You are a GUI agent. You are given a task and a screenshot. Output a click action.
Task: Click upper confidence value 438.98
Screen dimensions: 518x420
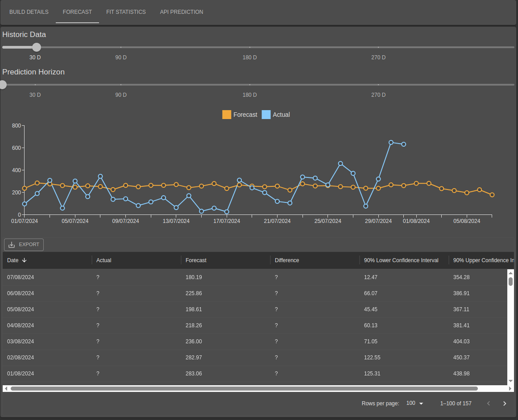(461, 374)
